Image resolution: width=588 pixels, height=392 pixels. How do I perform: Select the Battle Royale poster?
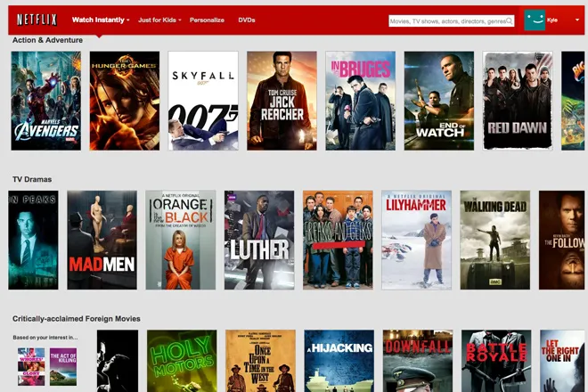pos(496,361)
